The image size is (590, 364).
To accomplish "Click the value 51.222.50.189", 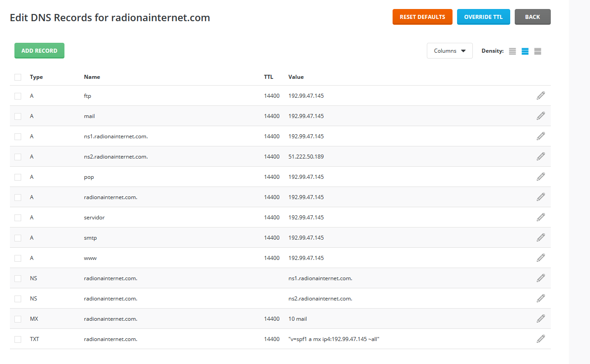I will pyautogui.click(x=306, y=157).
